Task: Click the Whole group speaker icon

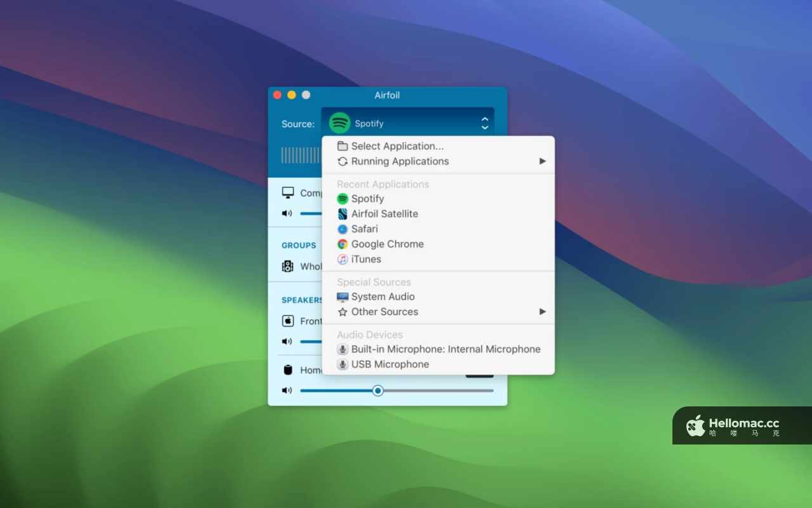Action: pyautogui.click(x=287, y=266)
